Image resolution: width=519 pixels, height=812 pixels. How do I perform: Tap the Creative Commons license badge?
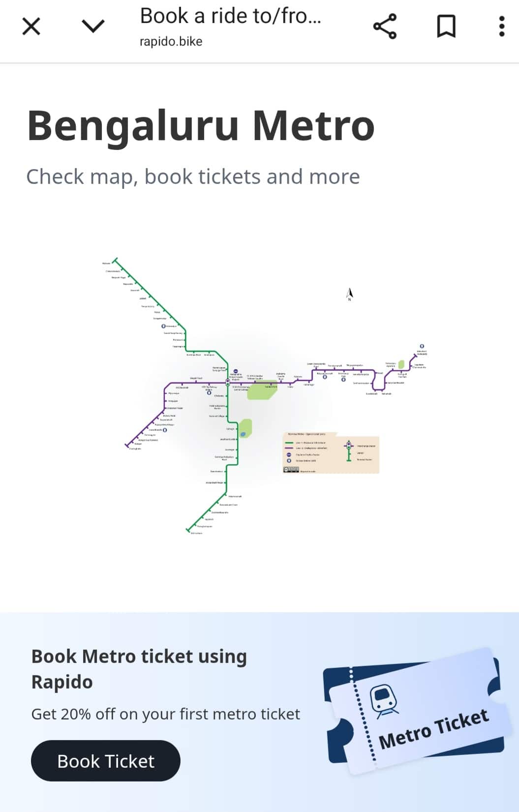click(291, 470)
